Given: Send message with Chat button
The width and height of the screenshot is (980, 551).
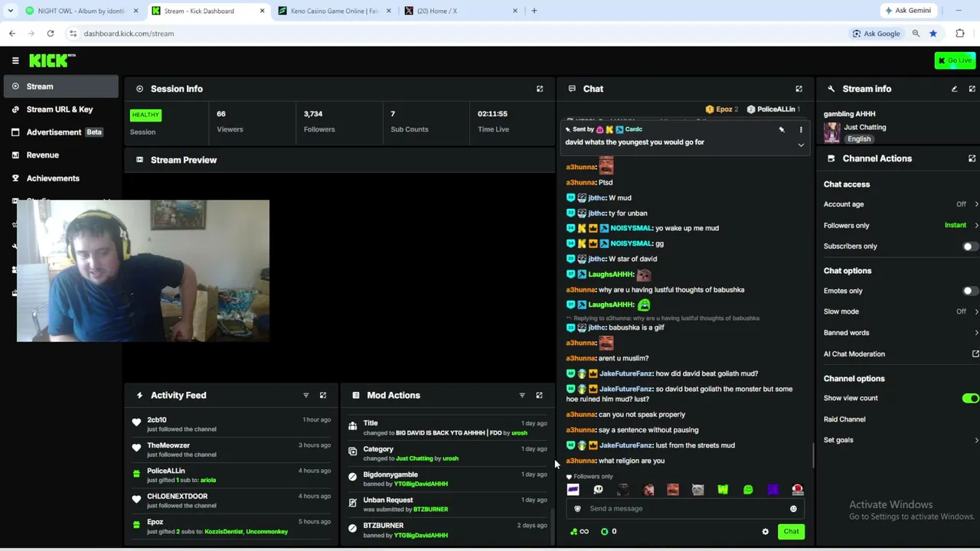Looking at the screenshot, I should (791, 532).
